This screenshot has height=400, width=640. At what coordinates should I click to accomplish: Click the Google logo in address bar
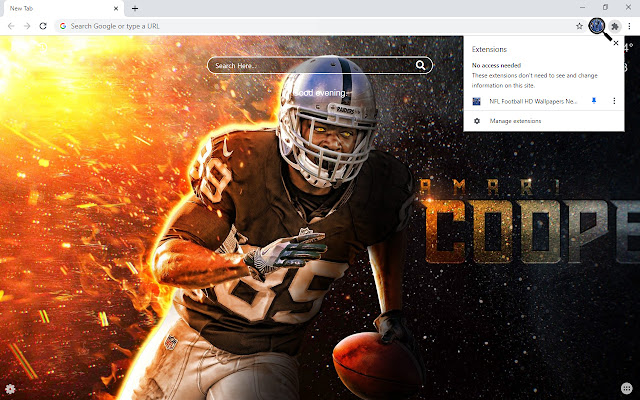tap(63, 26)
